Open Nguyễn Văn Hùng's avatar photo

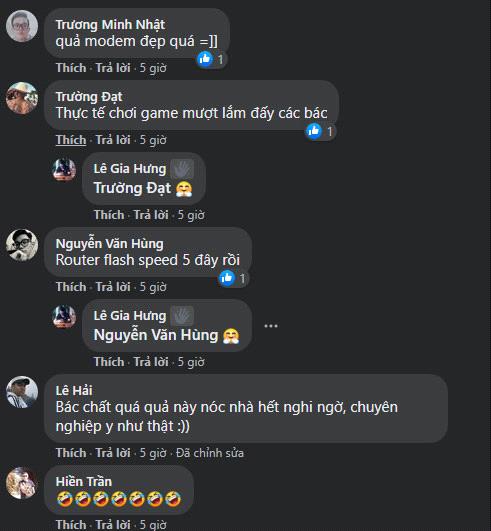(22, 245)
